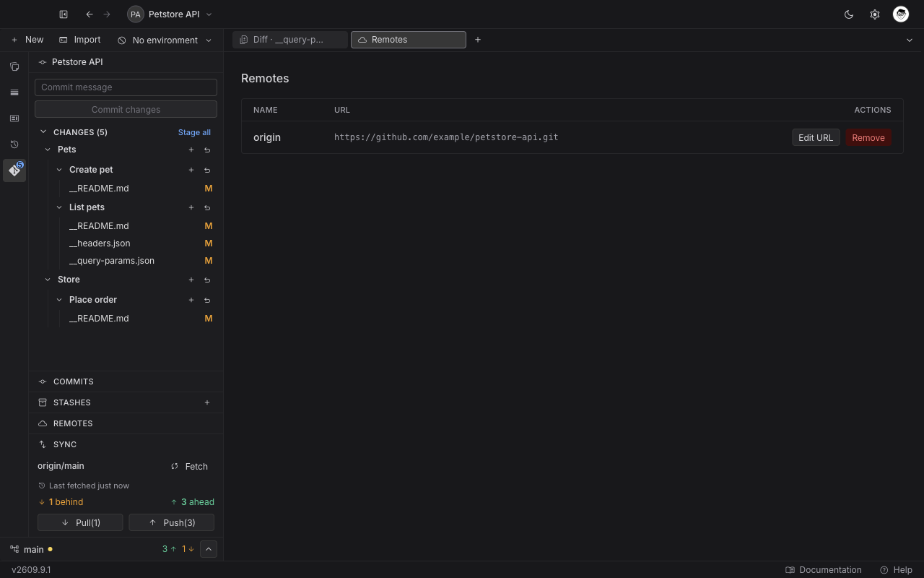Stage the Store folder changes

point(191,280)
